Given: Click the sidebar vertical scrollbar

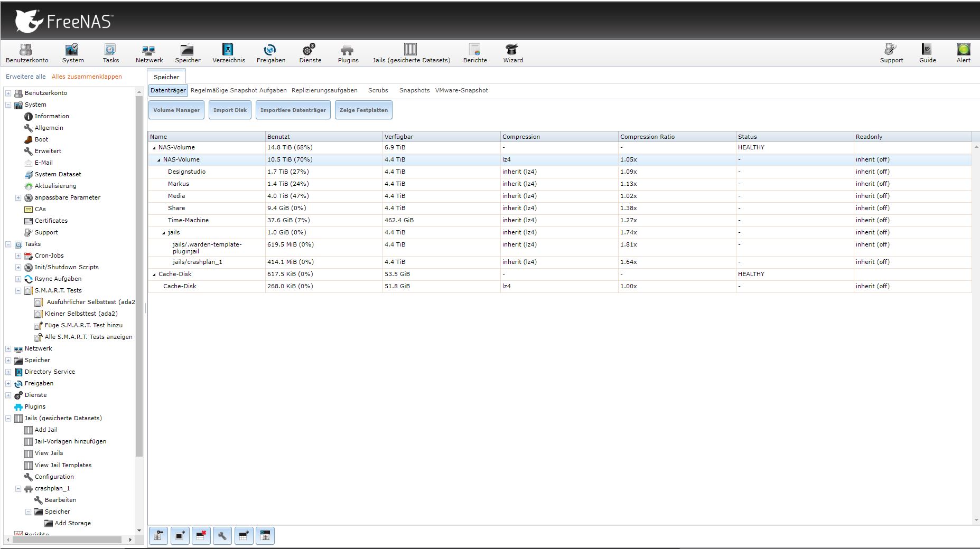Looking at the screenshot, I should pyautogui.click(x=139, y=274).
